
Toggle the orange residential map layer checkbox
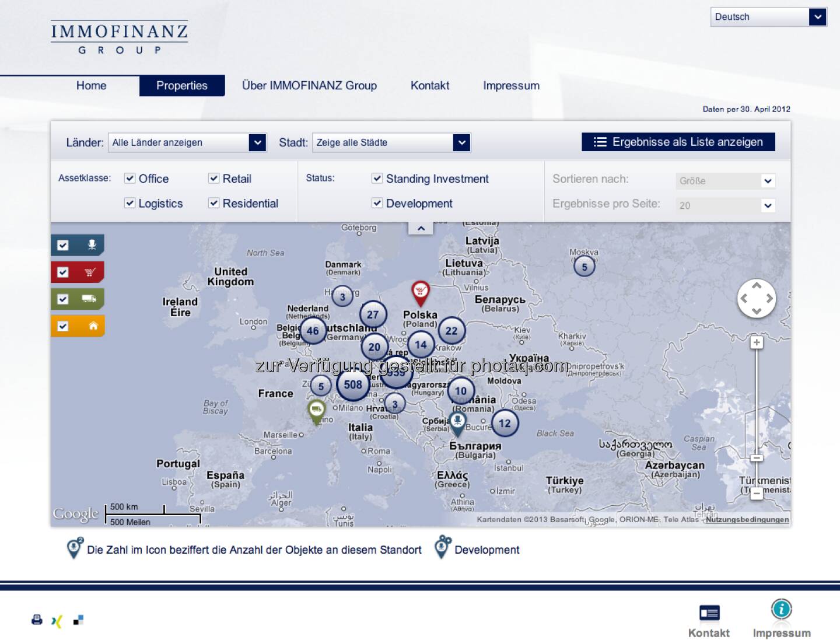tap(63, 326)
